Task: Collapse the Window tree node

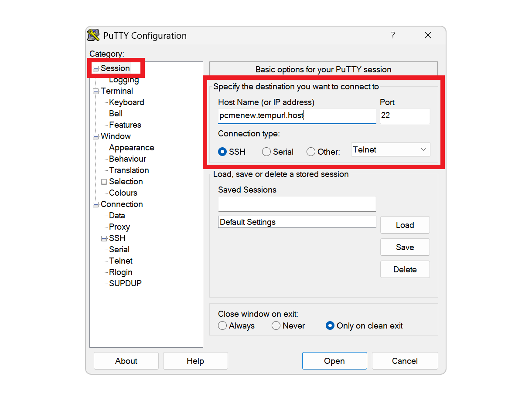Action: tap(95, 136)
